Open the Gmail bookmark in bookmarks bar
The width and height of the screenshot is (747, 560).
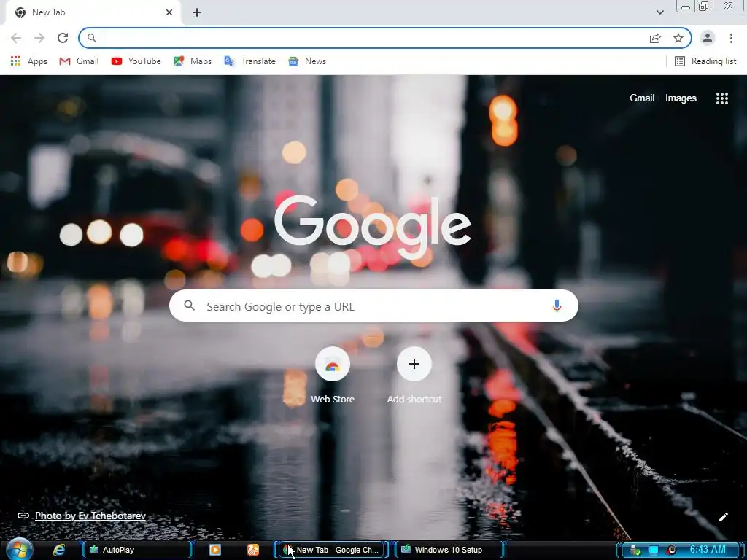tap(79, 61)
